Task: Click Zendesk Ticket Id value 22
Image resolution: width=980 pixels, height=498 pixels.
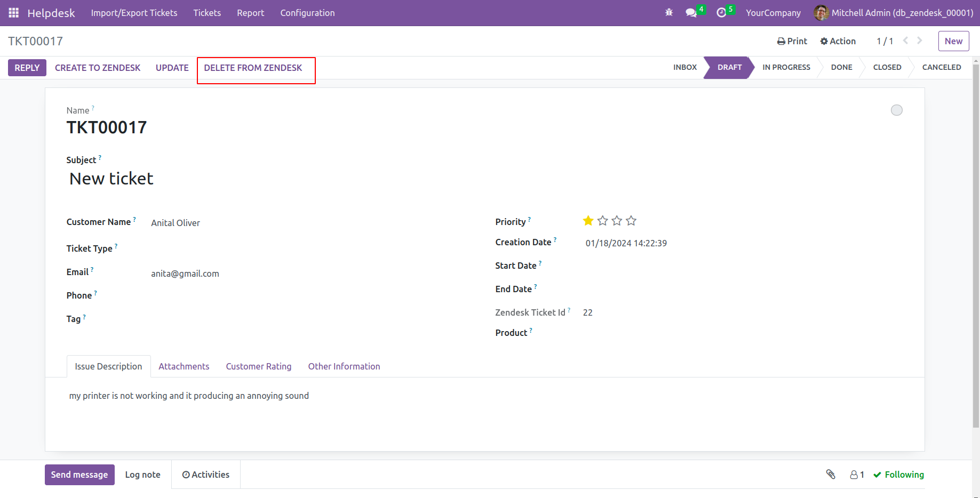Action: [x=588, y=312]
